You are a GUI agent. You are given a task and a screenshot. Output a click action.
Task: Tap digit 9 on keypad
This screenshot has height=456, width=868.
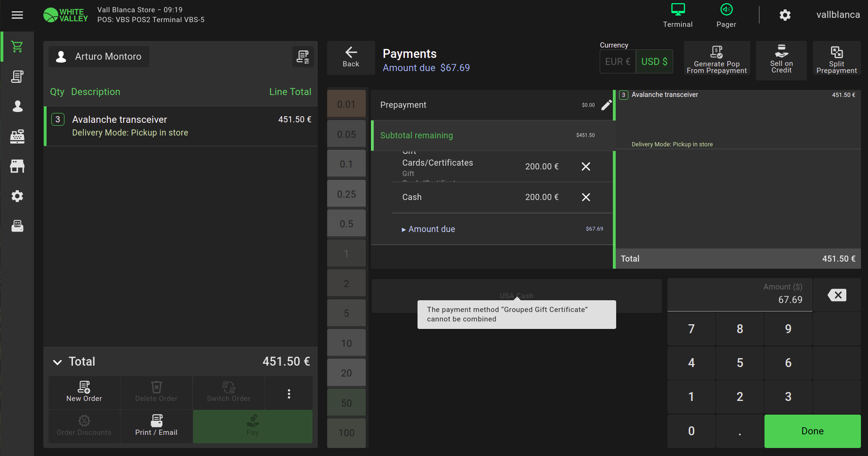(788, 329)
